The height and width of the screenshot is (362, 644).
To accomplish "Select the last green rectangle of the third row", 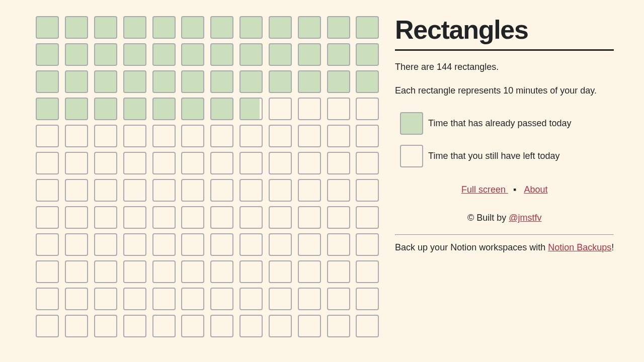I will 367,81.
